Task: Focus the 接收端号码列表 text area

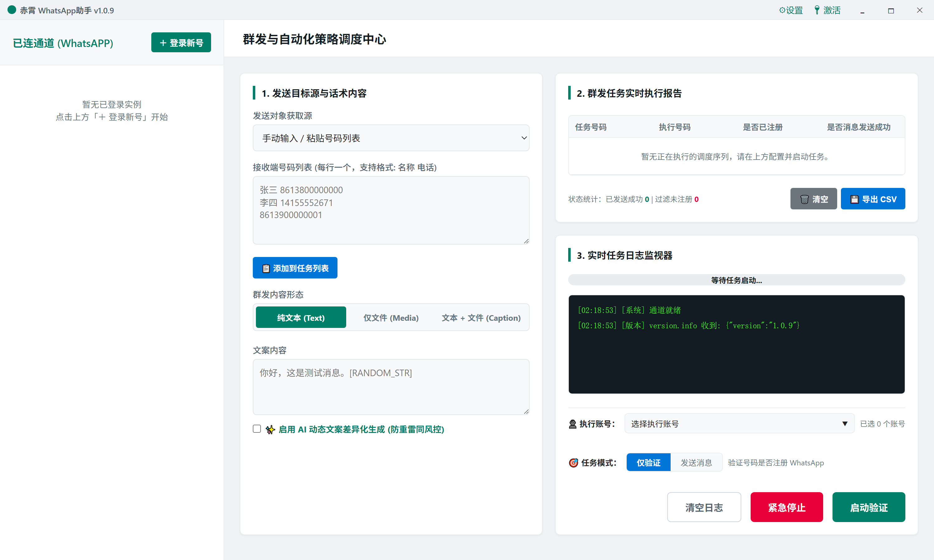Action: (x=391, y=210)
